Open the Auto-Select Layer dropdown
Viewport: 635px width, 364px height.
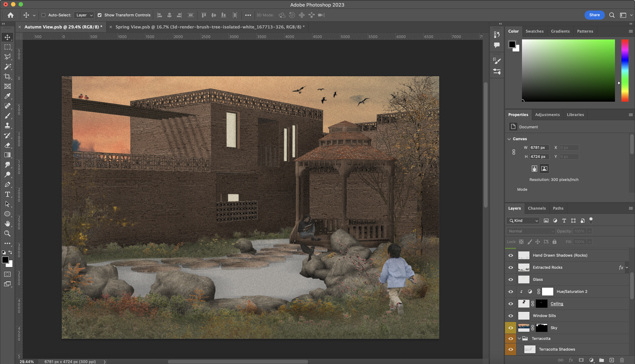click(x=84, y=15)
